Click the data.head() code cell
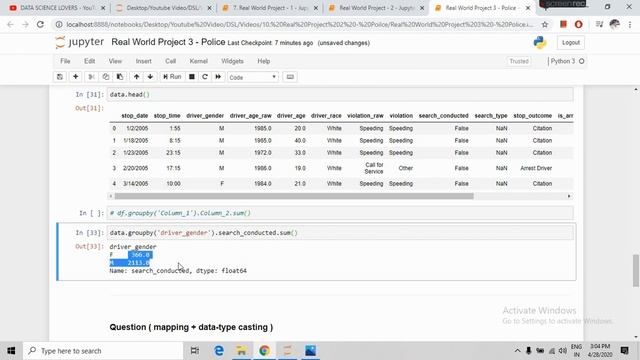The height and width of the screenshot is (360, 640). tap(340, 95)
